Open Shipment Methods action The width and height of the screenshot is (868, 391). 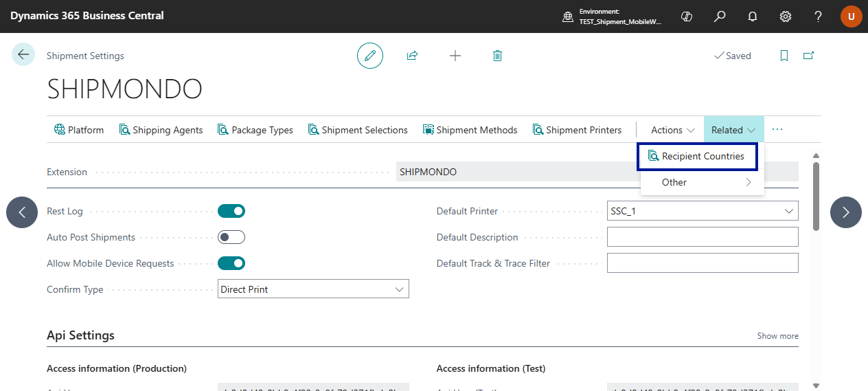pos(470,130)
